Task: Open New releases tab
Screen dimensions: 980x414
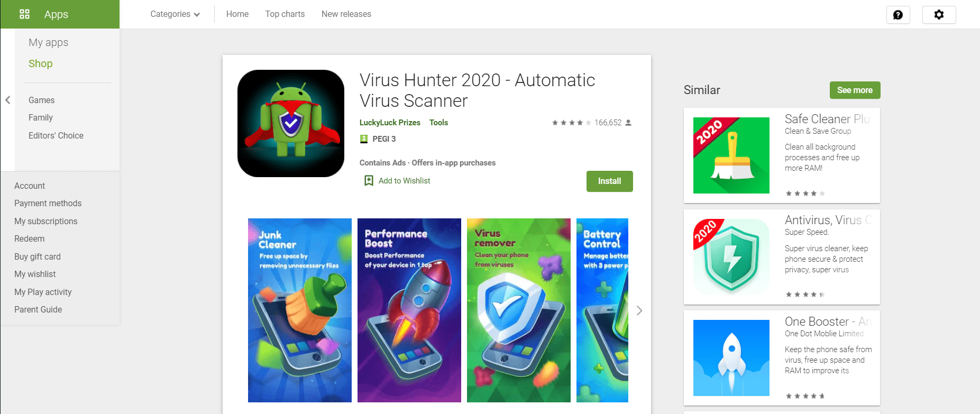Action: click(x=346, y=14)
